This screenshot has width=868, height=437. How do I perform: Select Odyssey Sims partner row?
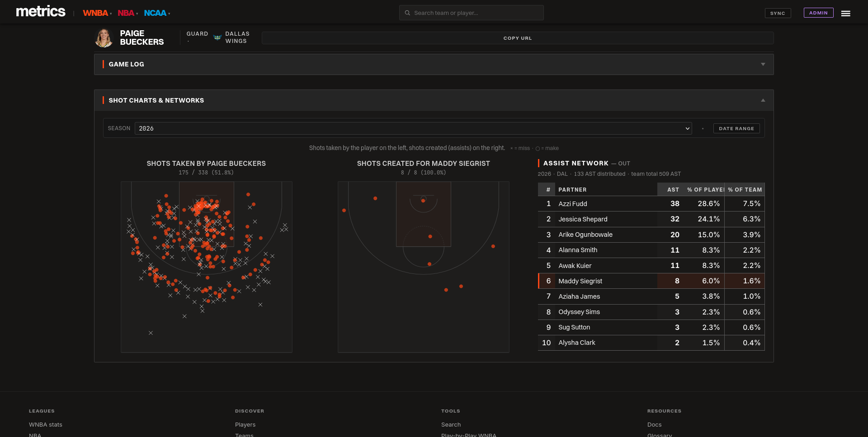click(651, 312)
